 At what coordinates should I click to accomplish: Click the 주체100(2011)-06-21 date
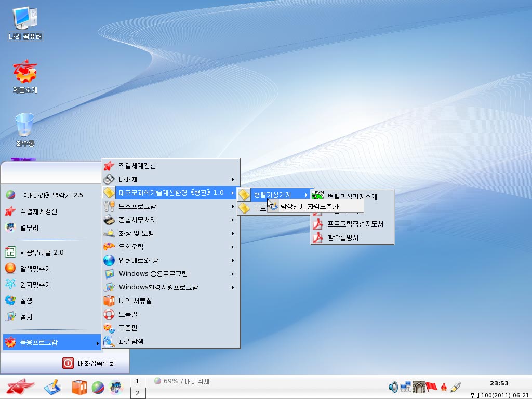[500, 395]
